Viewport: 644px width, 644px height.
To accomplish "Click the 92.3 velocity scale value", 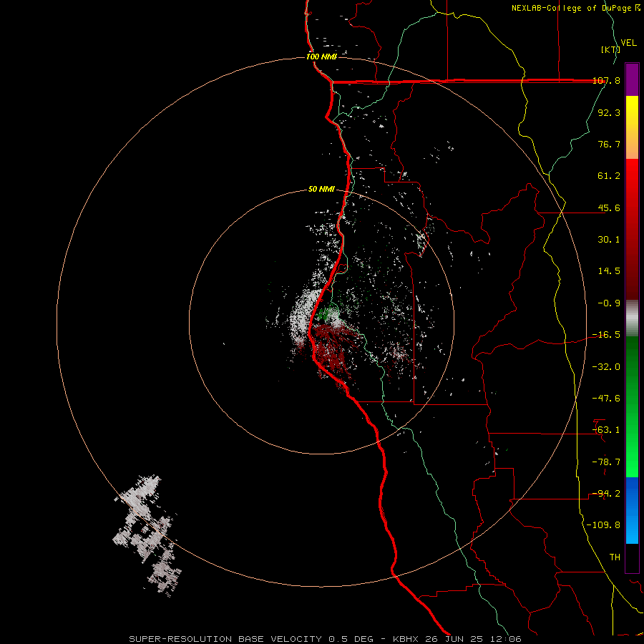I will coord(609,112).
